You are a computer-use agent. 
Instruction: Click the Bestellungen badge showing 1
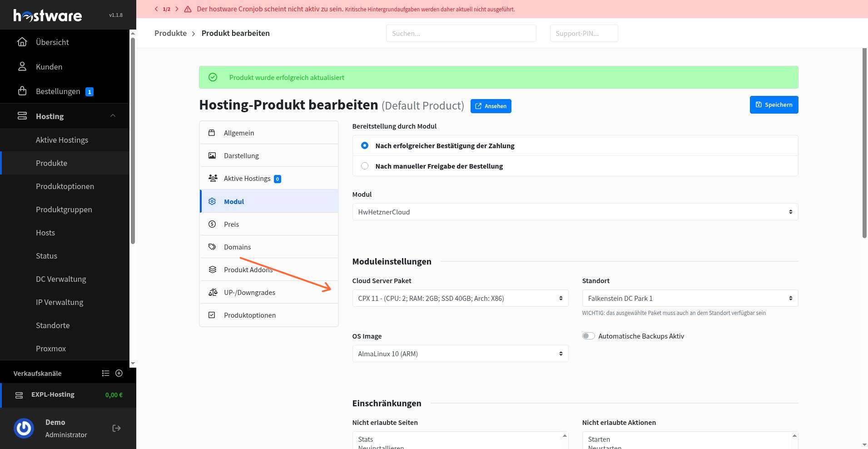[89, 92]
